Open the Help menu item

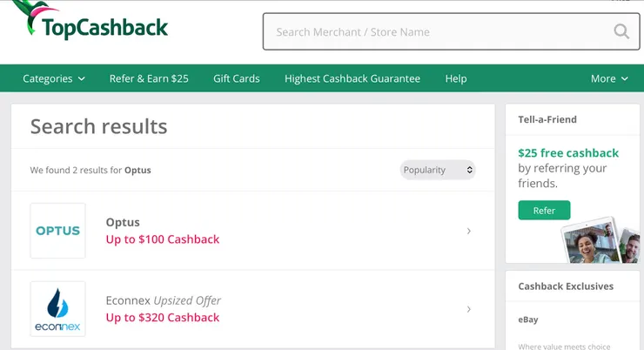point(456,78)
